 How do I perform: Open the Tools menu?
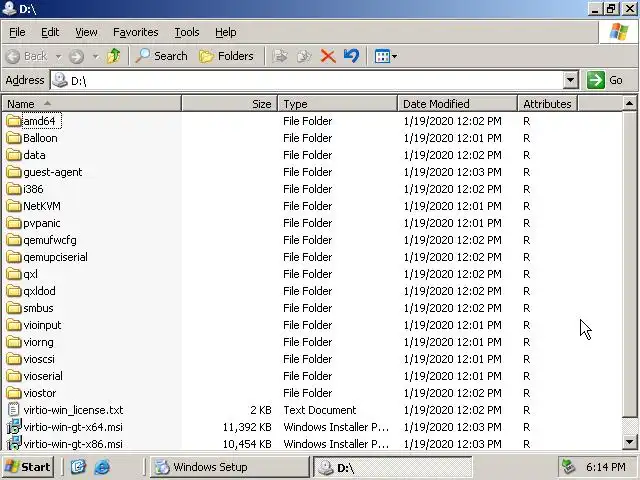[187, 32]
